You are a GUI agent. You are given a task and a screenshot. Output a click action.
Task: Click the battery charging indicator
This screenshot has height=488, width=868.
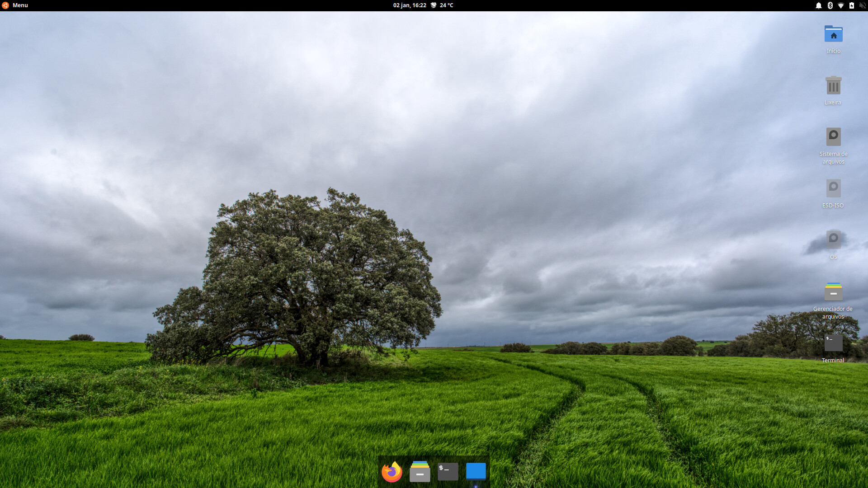(x=852, y=5)
